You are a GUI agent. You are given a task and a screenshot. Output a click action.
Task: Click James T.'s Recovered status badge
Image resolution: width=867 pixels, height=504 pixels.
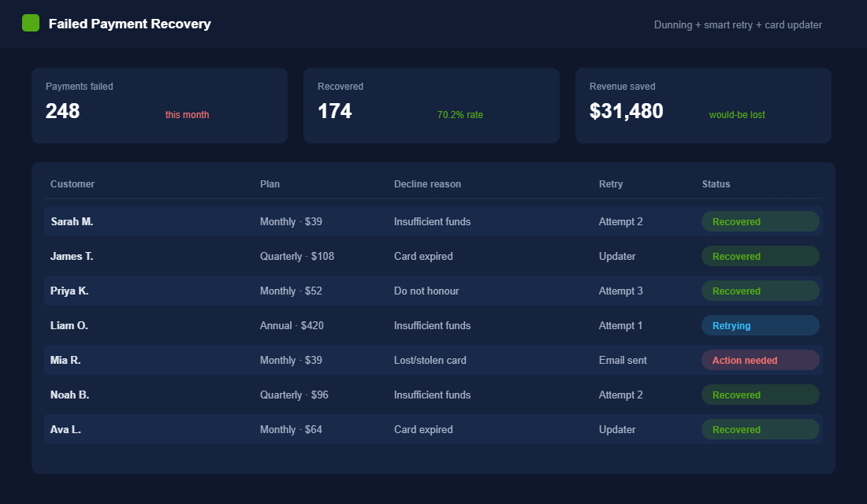point(761,257)
